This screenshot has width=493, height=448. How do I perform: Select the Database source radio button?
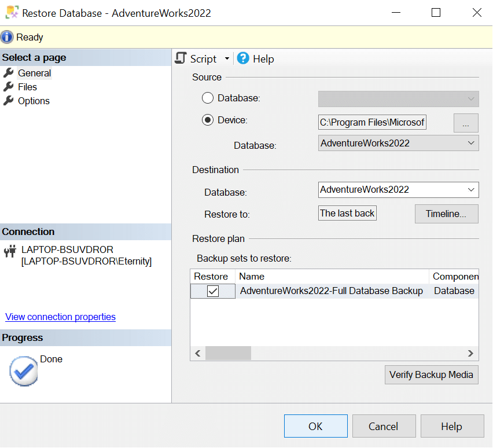tap(208, 98)
